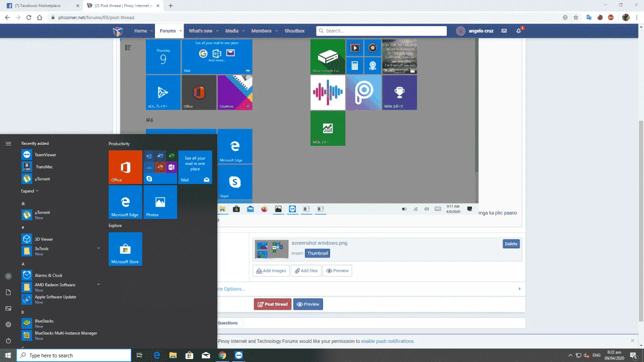This screenshot has width=644, height=362.
Task: Expand More Options section of the post form
Action: [520, 289]
